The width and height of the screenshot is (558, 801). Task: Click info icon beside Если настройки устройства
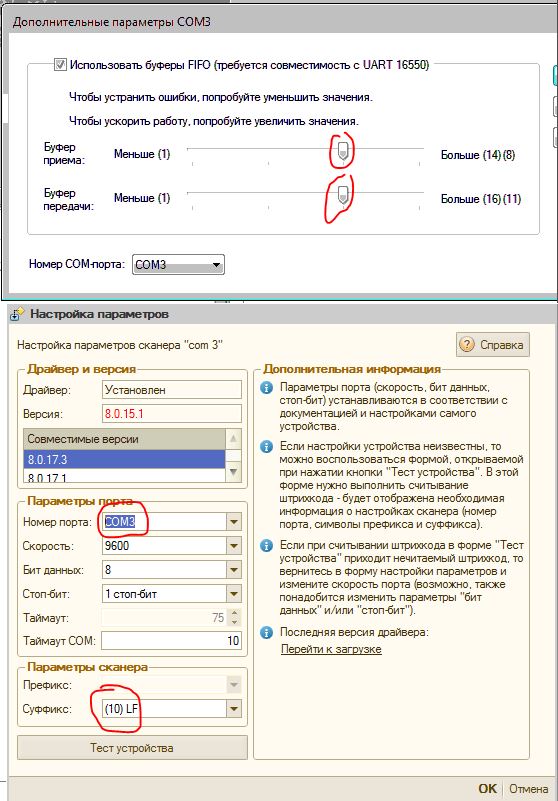coord(266,447)
